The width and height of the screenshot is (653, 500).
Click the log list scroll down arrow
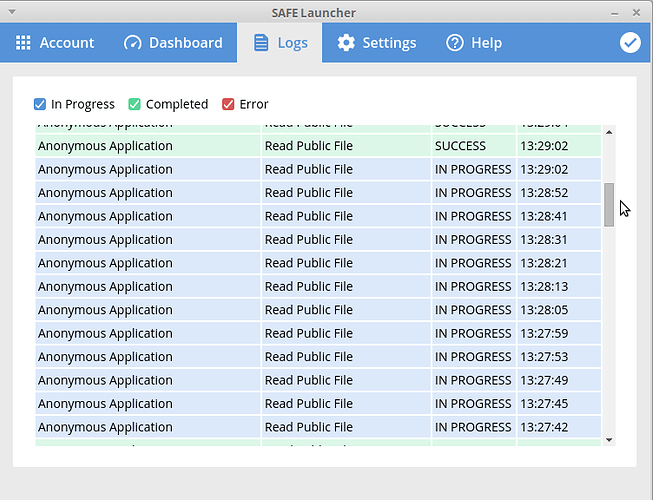pos(609,440)
